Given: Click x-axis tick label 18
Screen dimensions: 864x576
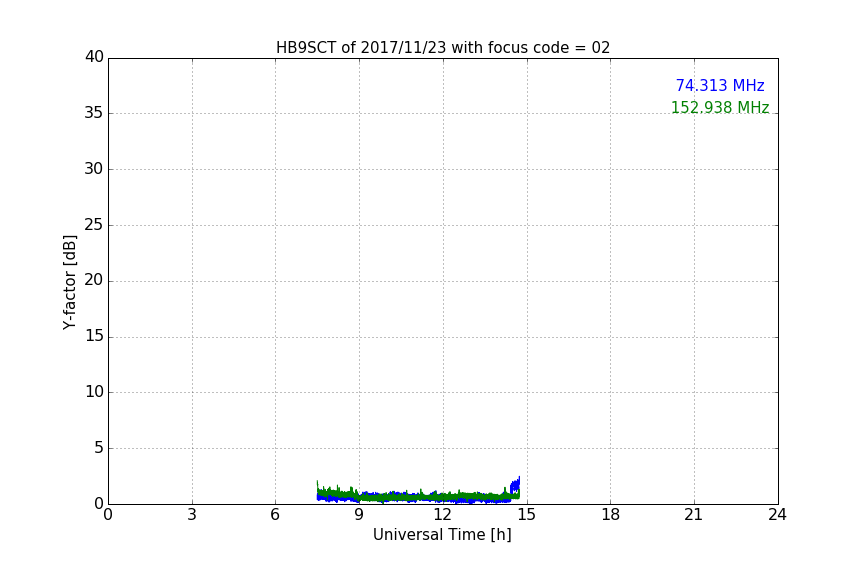Looking at the screenshot, I should (x=611, y=515).
